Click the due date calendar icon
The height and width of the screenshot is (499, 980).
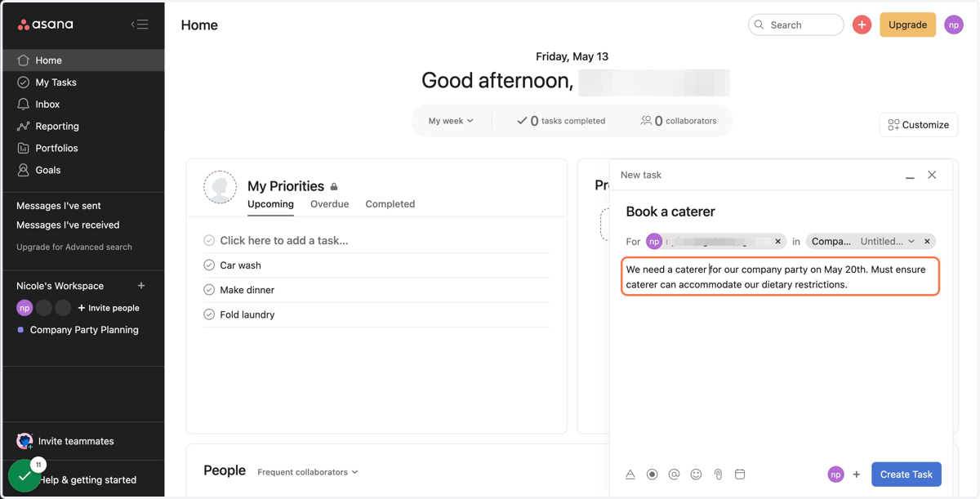click(740, 474)
